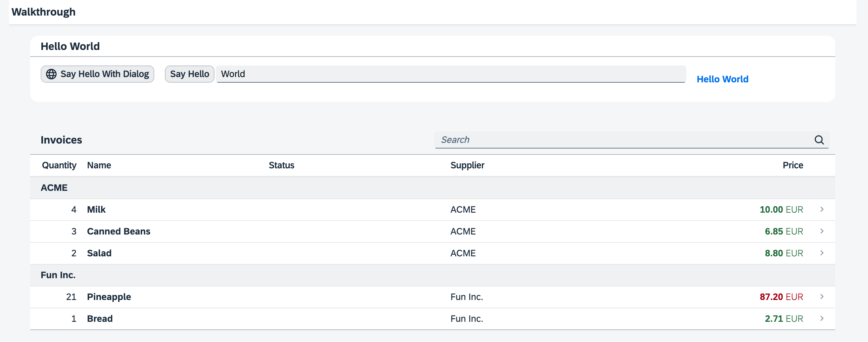The height and width of the screenshot is (342, 868).
Task: Click the Supplier column header
Action: point(467,165)
